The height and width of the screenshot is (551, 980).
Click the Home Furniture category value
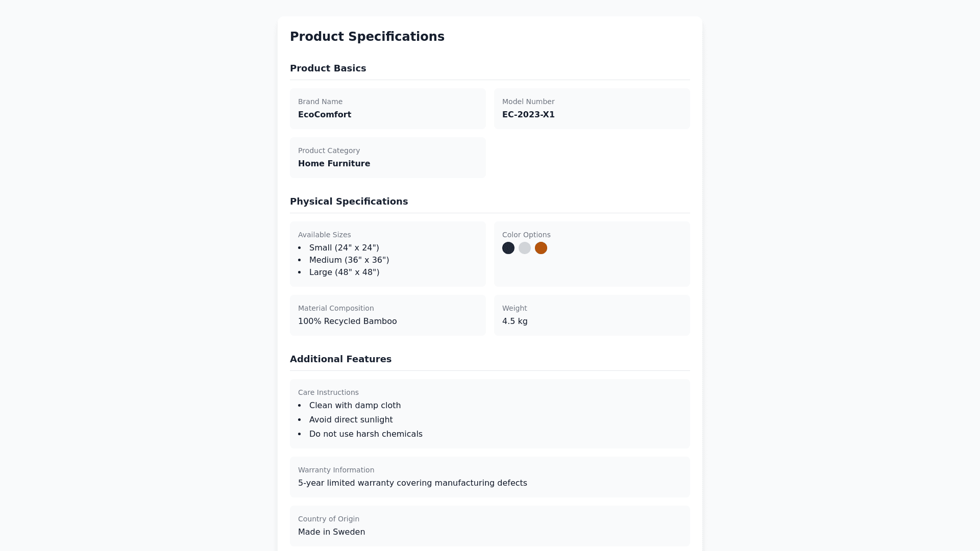pyautogui.click(x=334, y=164)
